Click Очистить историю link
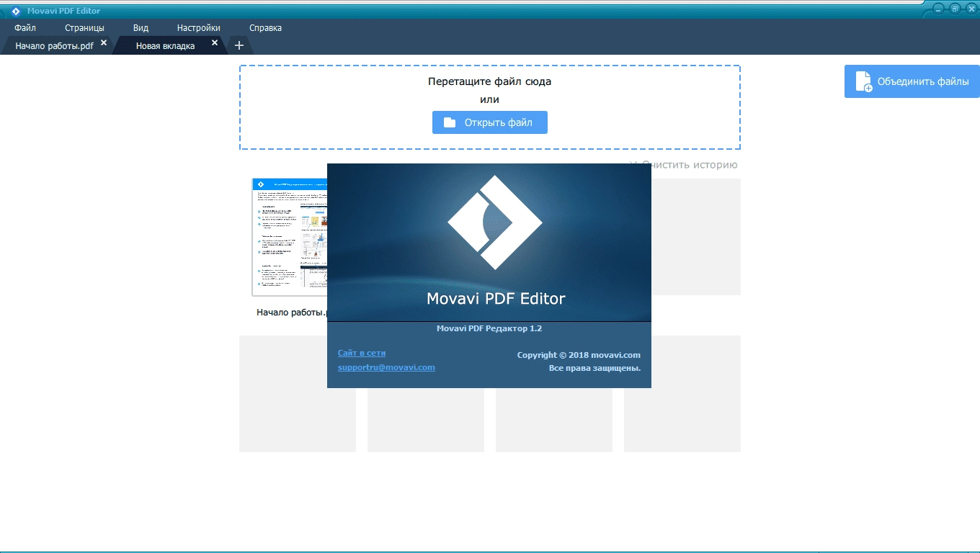This screenshot has width=980, height=553. pos(683,165)
